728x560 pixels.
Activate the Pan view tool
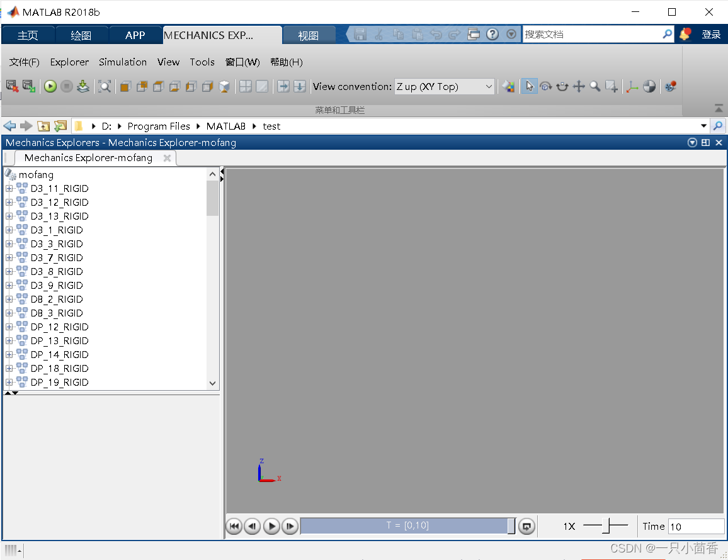click(579, 86)
